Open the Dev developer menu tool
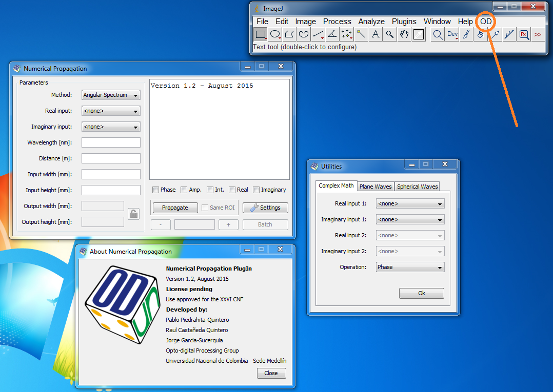553x392 pixels. [x=452, y=34]
